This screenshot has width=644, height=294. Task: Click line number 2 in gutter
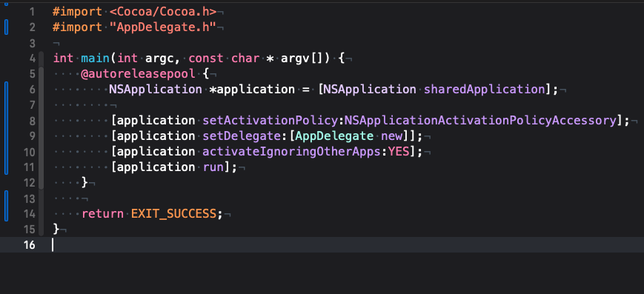point(32,27)
